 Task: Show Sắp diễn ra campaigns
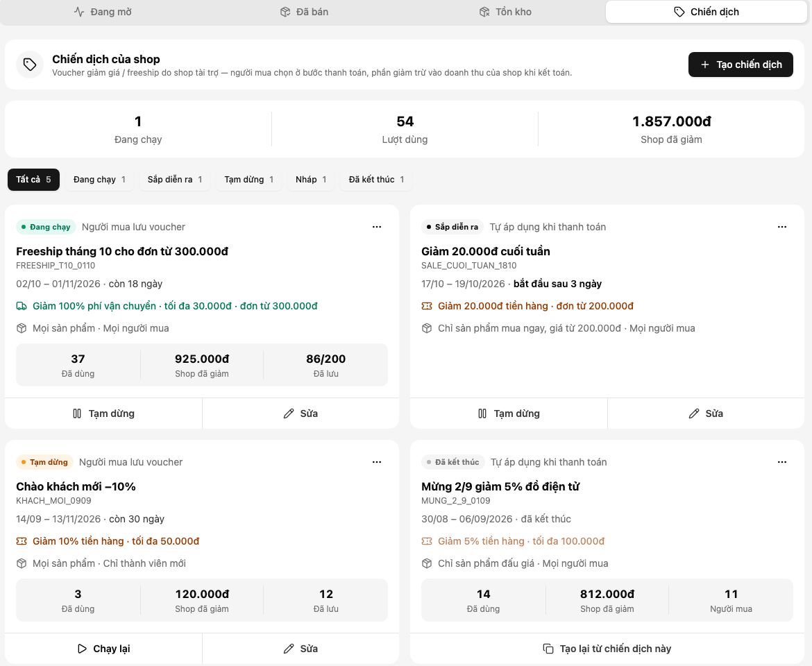pos(175,180)
